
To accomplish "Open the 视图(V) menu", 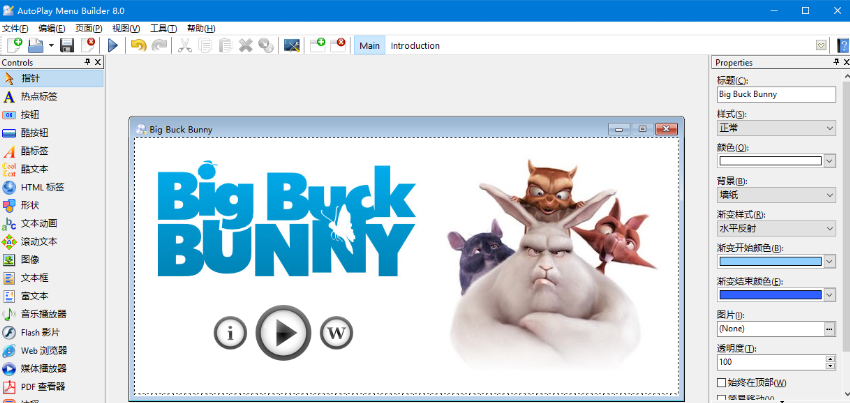I will [x=126, y=29].
